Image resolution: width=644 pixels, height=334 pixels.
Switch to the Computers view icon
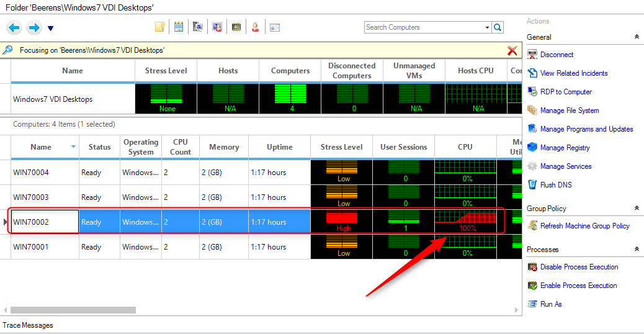[198, 27]
